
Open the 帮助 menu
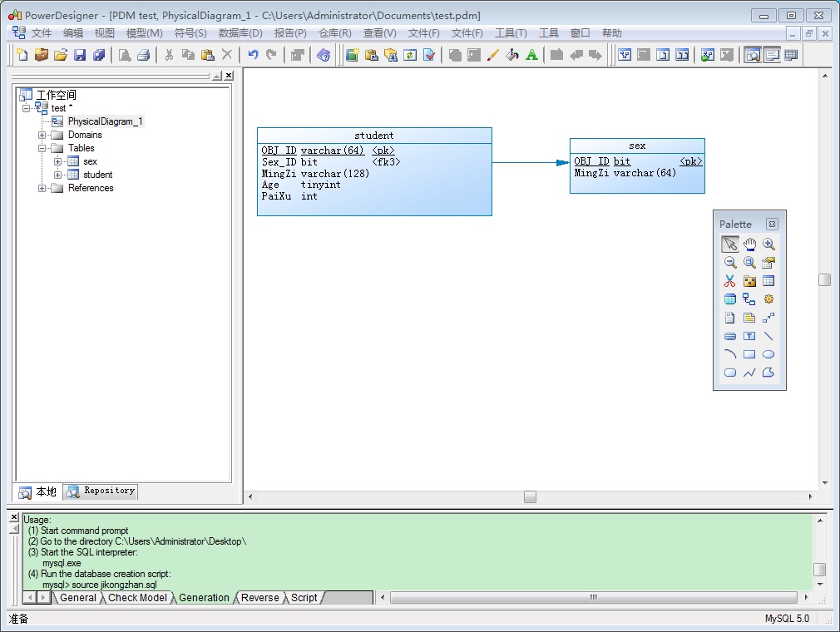coord(611,33)
